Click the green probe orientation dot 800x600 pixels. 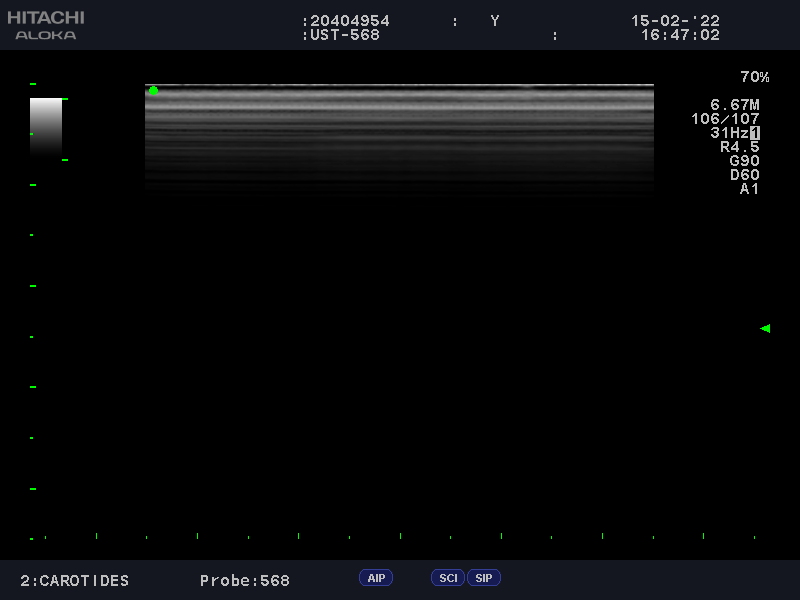point(153,91)
